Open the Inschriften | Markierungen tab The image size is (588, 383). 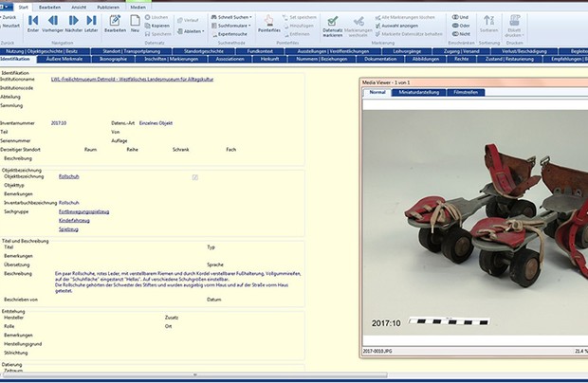(x=171, y=59)
